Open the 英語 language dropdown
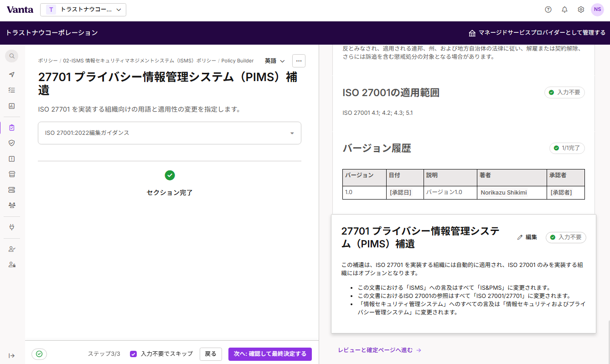610x364 pixels. pos(275,61)
